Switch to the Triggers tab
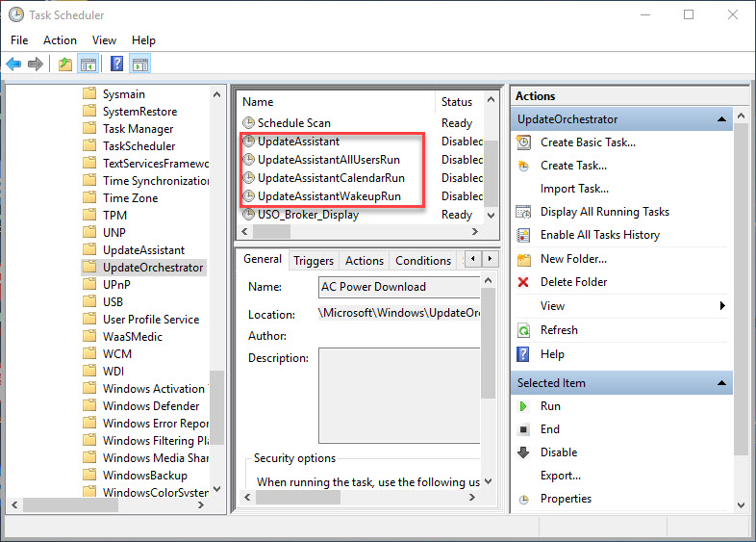Image resolution: width=756 pixels, height=542 pixels. [x=314, y=261]
